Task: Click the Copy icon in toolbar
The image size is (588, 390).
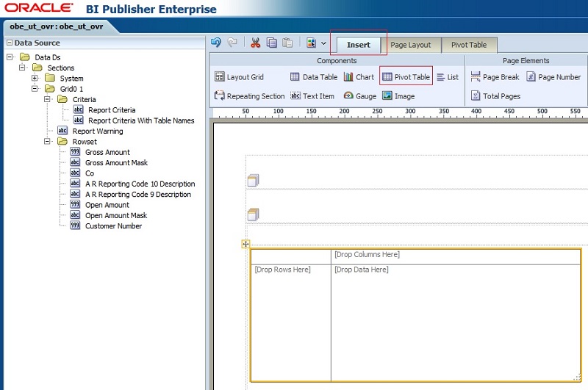Action: click(x=271, y=43)
